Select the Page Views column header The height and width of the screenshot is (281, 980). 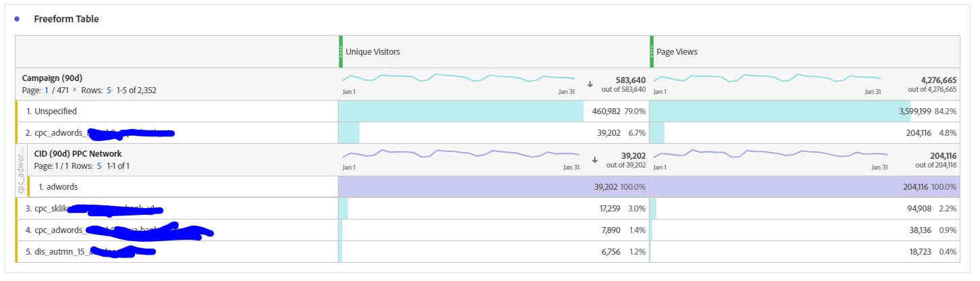(677, 51)
